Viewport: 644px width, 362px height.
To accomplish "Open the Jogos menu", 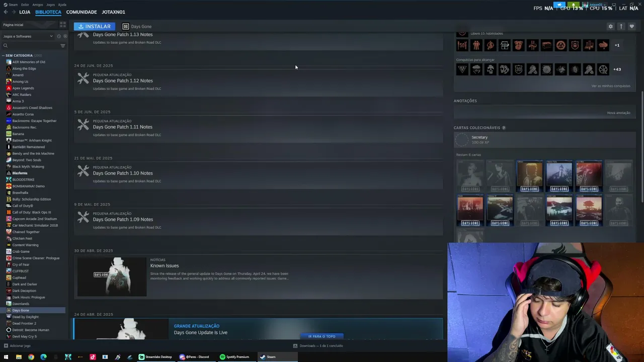I will coord(50,5).
